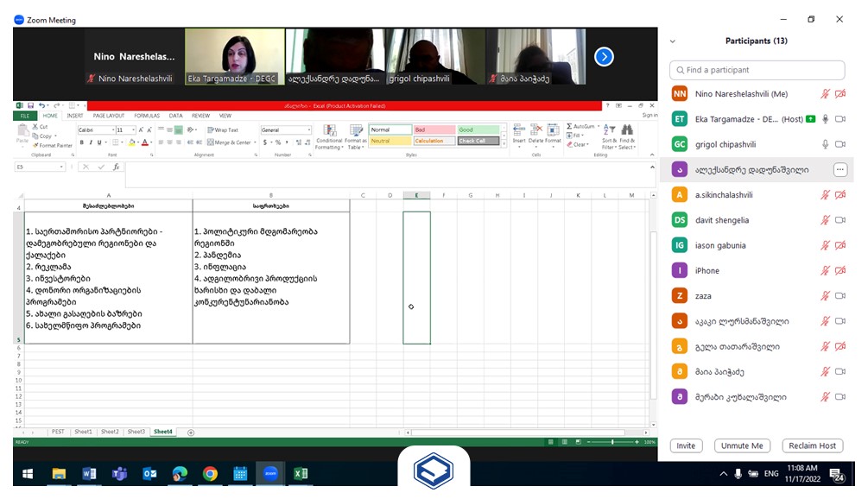The image size is (868, 499).
Task: Open more options for ალექსანდრე დადუნაშვილი
Action: point(840,170)
